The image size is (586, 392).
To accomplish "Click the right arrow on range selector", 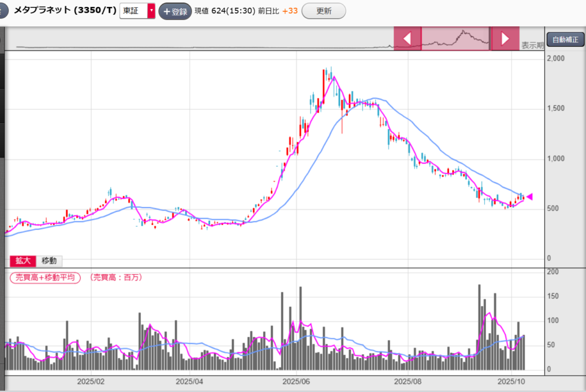I will 505,38.
